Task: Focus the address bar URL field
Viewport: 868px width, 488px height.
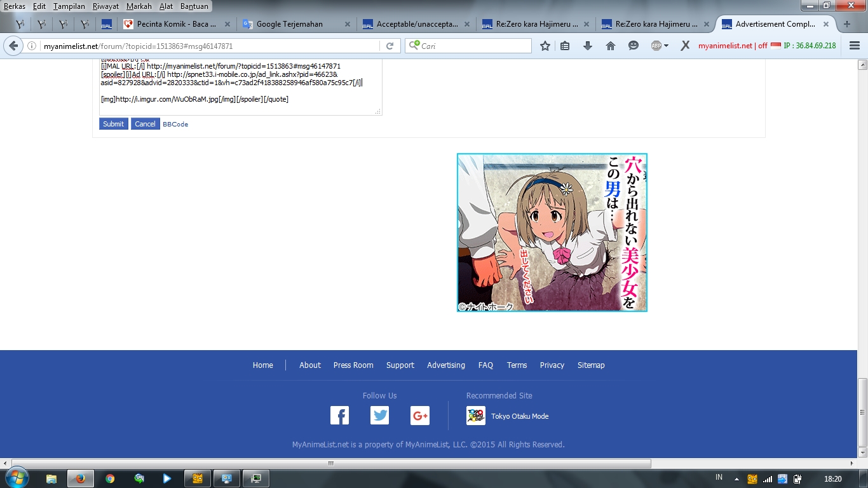Action: tap(210, 46)
